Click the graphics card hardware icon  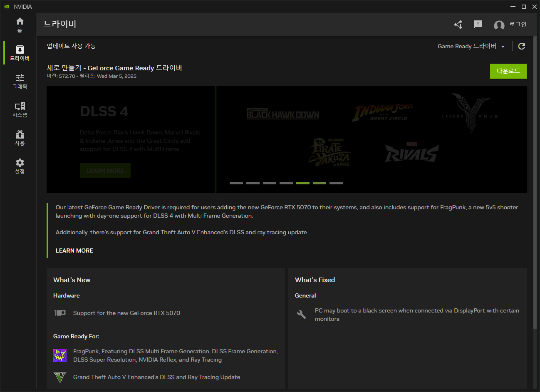(60, 313)
